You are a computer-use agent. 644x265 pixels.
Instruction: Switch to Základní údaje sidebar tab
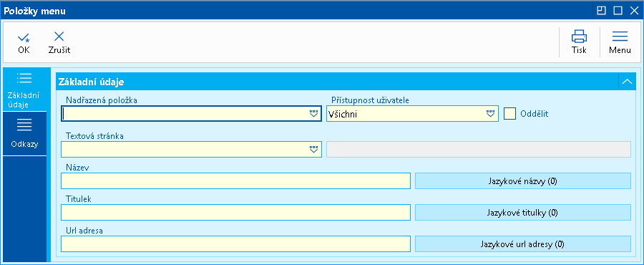[24, 90]
